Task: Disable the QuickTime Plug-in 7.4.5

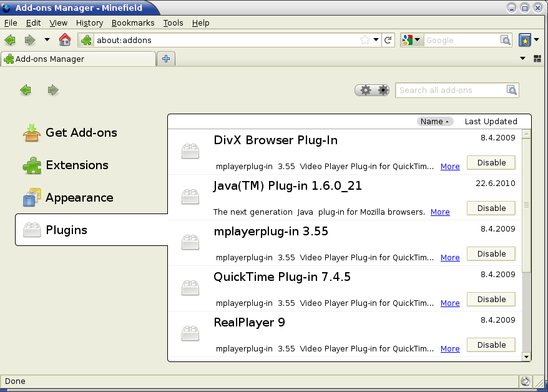Action: point(491,300)
